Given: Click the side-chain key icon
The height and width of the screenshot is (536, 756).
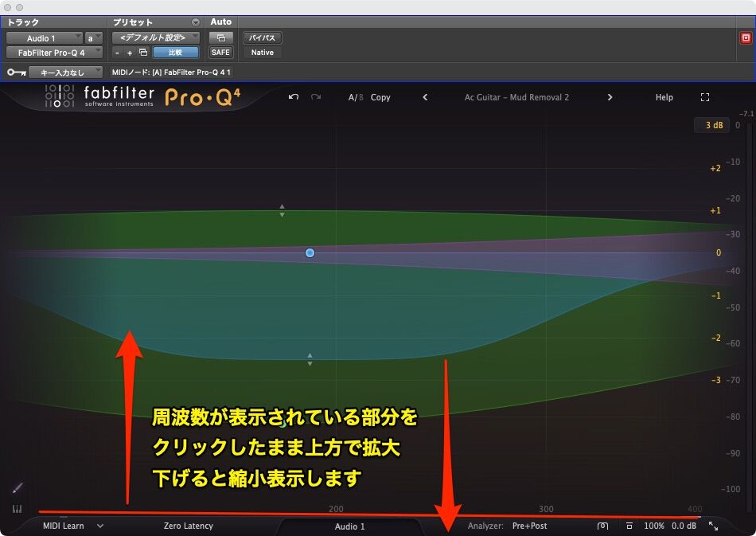Looking at the screenshot, I should [x=16, y=72].
